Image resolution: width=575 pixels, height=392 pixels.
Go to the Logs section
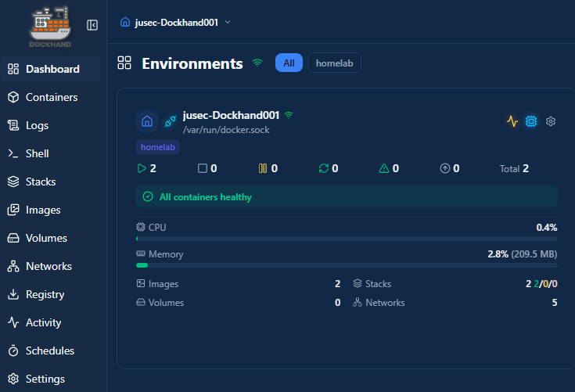[x=37, y=125]
